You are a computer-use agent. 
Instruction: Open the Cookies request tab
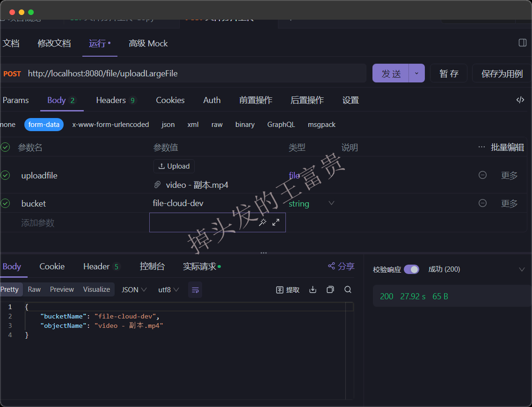coord(170,100)
